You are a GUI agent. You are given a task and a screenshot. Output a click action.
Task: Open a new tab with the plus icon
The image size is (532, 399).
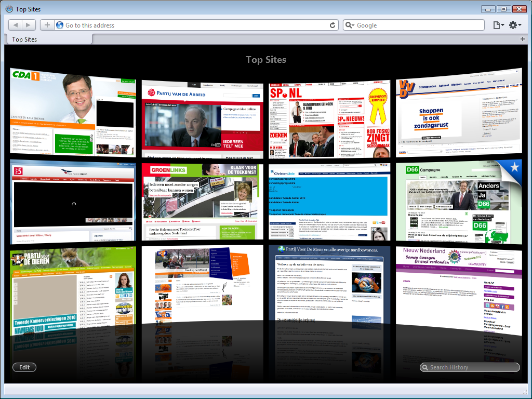pos(523,39)
